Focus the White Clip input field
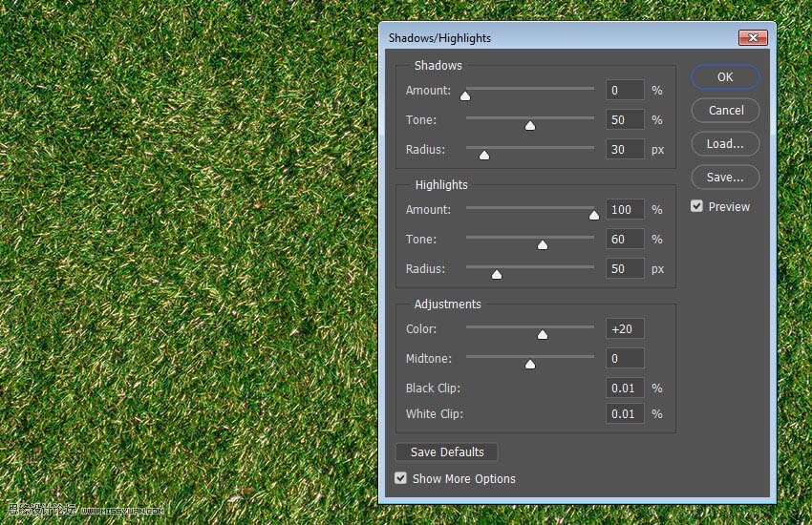The height and width of the screenshot is (525, 812). pos(625,414)
